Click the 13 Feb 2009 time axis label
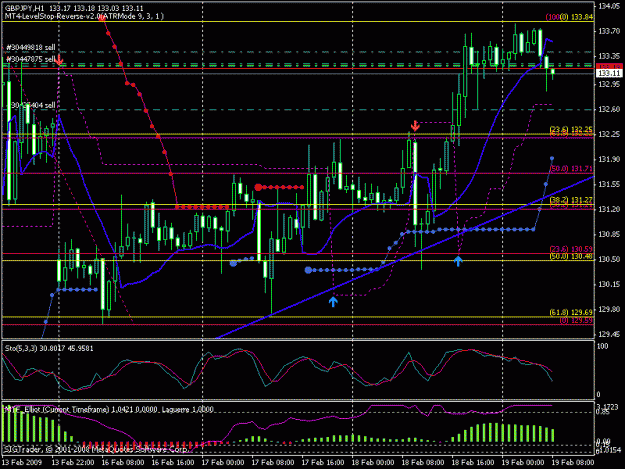Viewport: 625px width, 469px height. click(22, 463)
